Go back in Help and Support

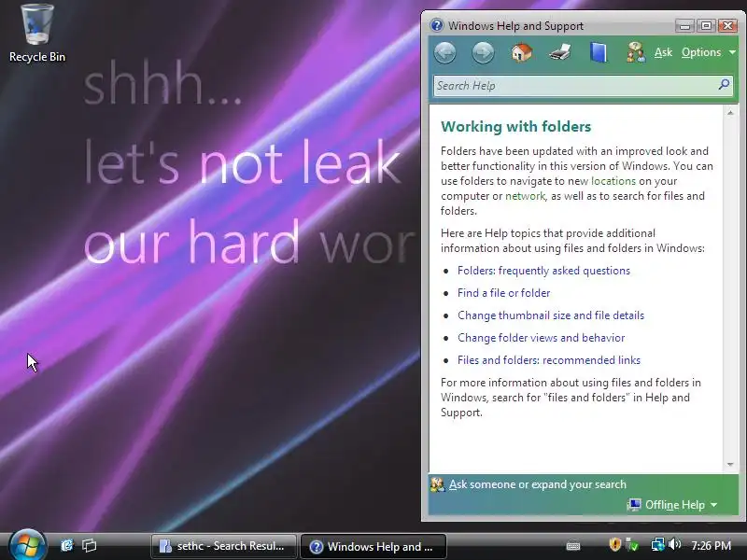point(445,52)
